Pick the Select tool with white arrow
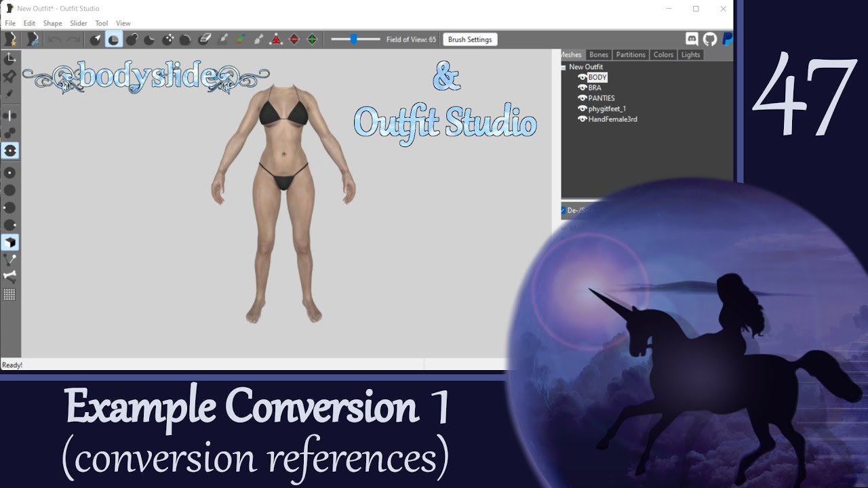 (96, 39)
